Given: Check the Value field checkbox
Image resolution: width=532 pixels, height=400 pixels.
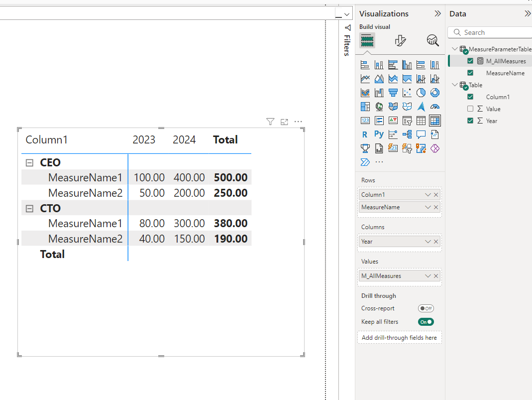Looking at the screenshot, I should [x=470, y=109].
